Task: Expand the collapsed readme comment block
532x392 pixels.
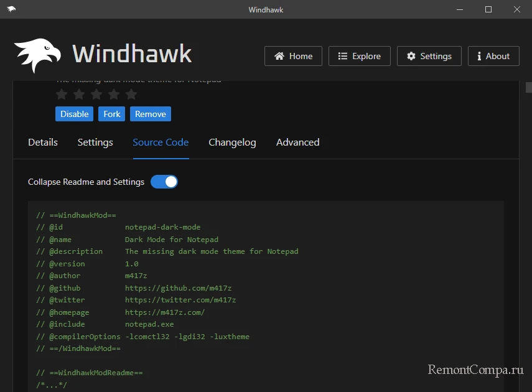Action: [x=52, y=385]
